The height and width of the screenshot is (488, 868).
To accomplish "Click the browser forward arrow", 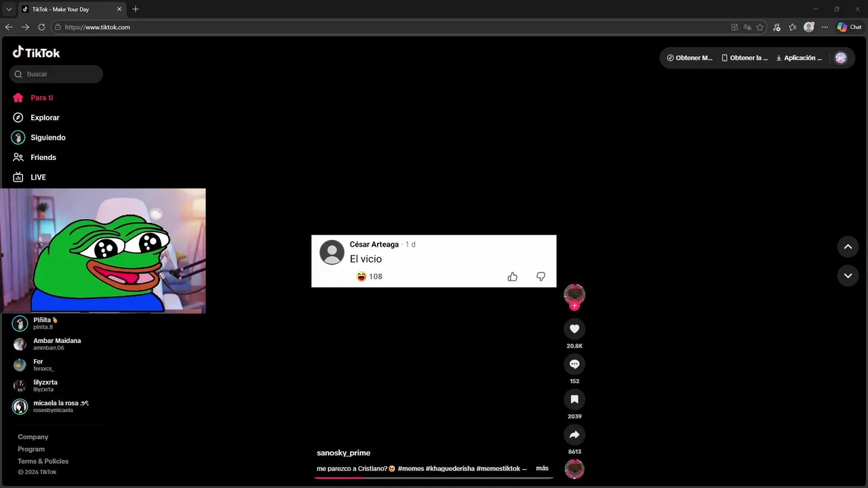I will tap(25, 27).
